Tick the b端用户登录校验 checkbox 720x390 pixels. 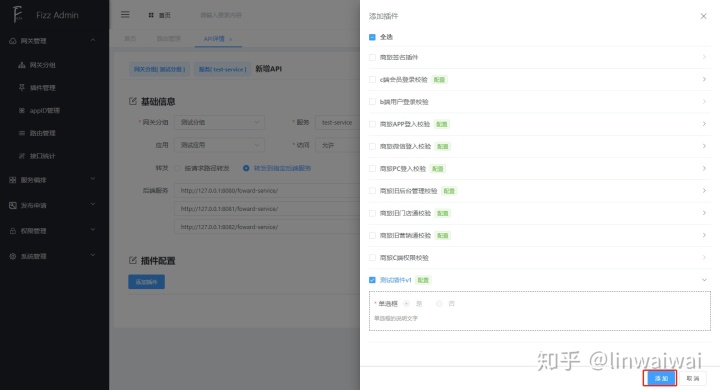[x=372, y=102]
